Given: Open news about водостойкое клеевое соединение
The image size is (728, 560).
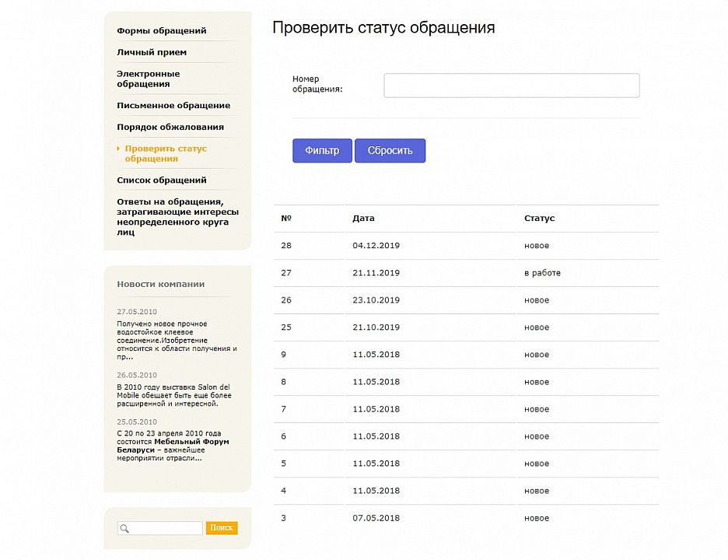Looking at the screenshot, I should [x=177, y=341].
